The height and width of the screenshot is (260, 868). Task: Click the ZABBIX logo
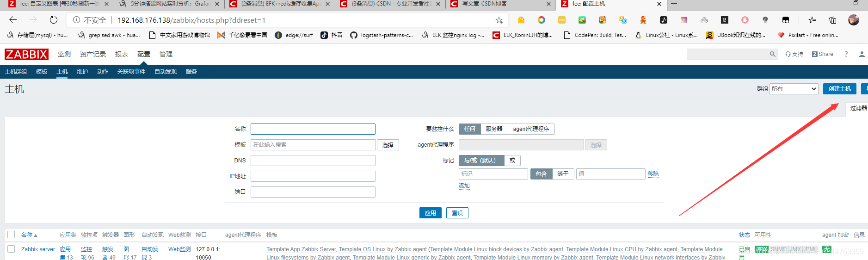pyautogui.click(x=26, y=54)
